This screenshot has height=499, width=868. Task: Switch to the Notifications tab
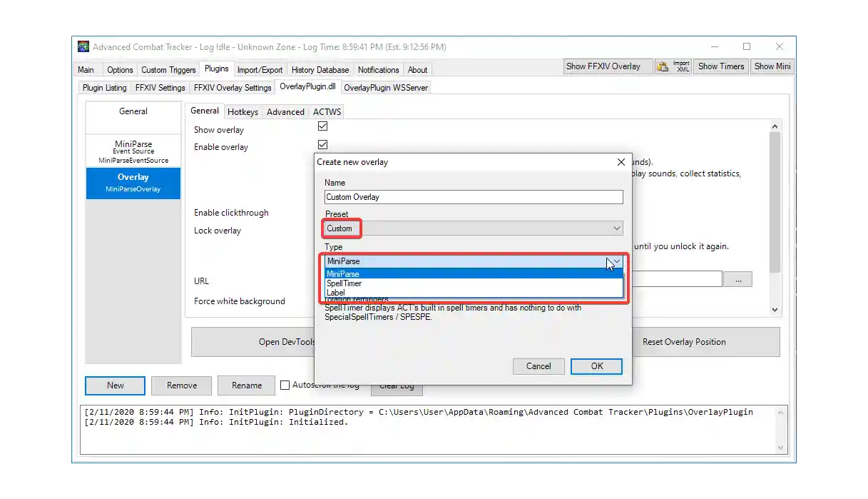pyautogui.click(x=378, y=69)
